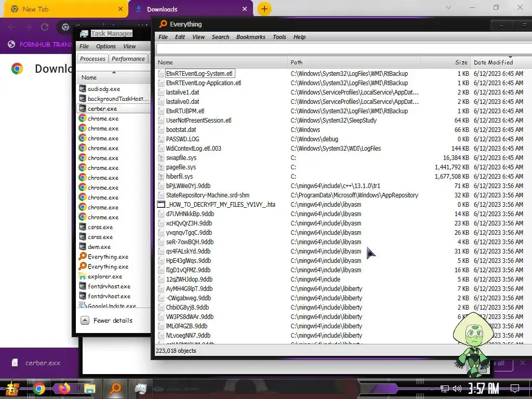Open Options menu in Task Manager

106,46
